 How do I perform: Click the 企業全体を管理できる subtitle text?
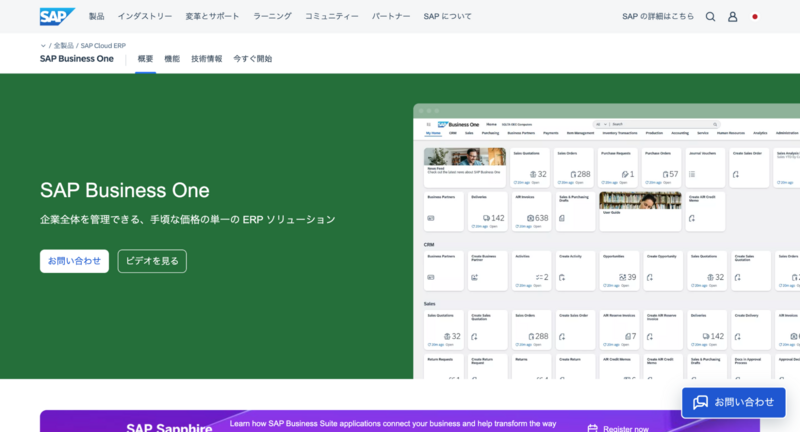[188, 219]
